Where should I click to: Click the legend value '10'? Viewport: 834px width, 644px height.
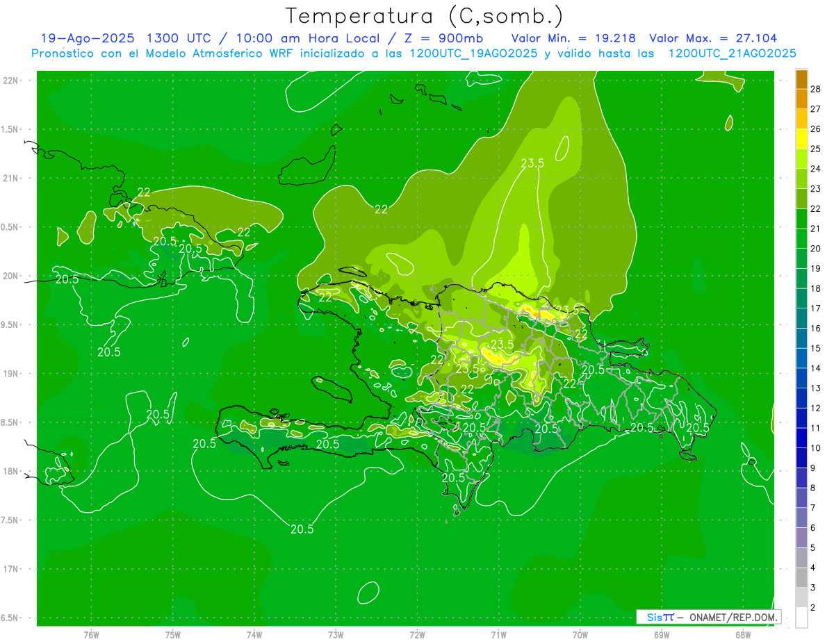pyautogui.click(x=816, y=448)
